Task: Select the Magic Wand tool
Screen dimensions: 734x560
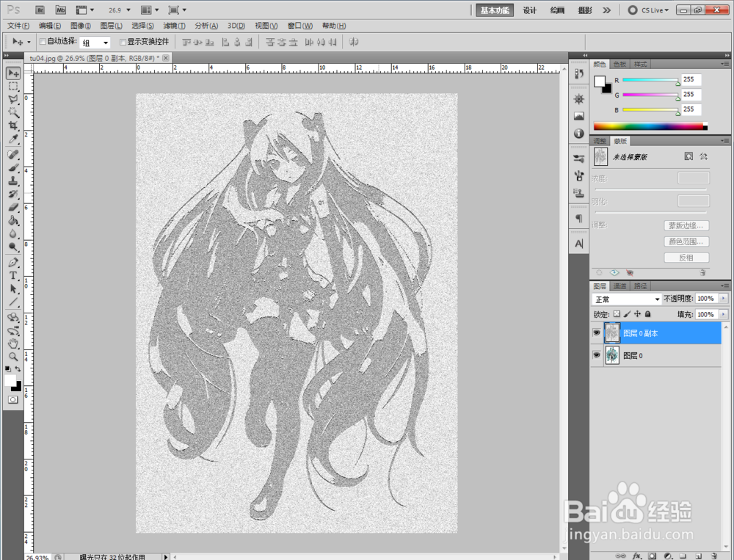Action: point(13,112)
